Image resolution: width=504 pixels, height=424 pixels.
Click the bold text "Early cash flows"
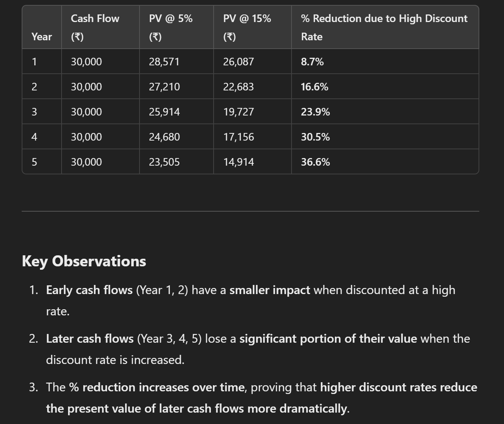click(x=89, y=290)
